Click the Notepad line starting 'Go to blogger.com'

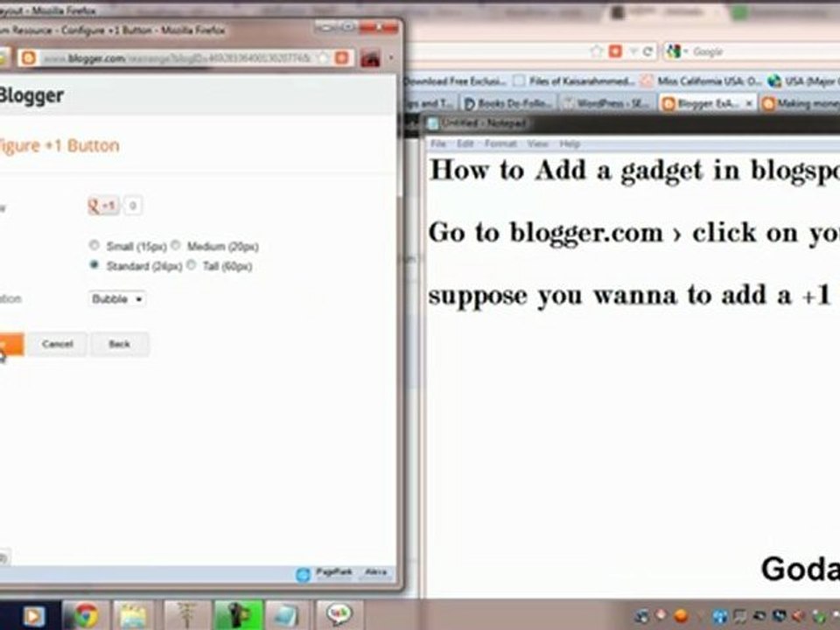pyautogui.click(x=635, y=233)
